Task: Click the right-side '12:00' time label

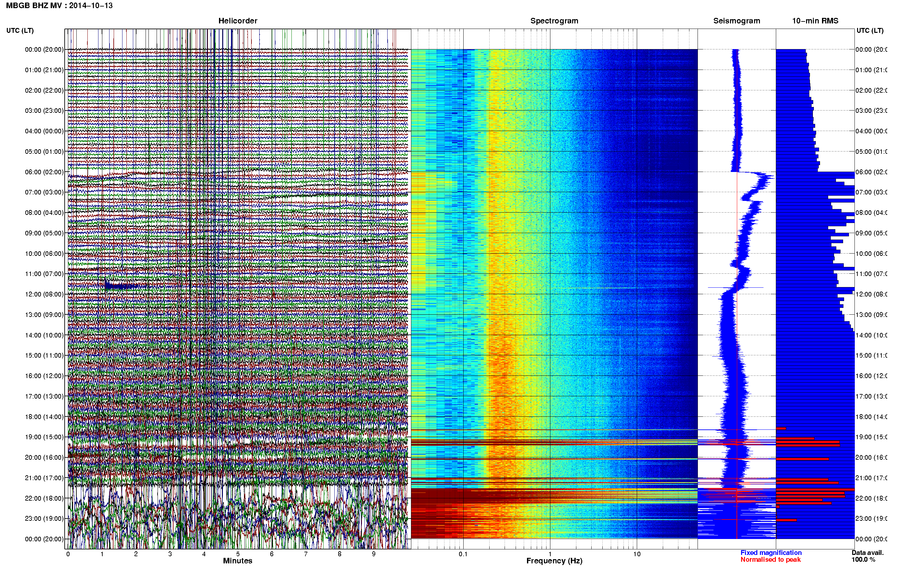Action: pos(871,294)
